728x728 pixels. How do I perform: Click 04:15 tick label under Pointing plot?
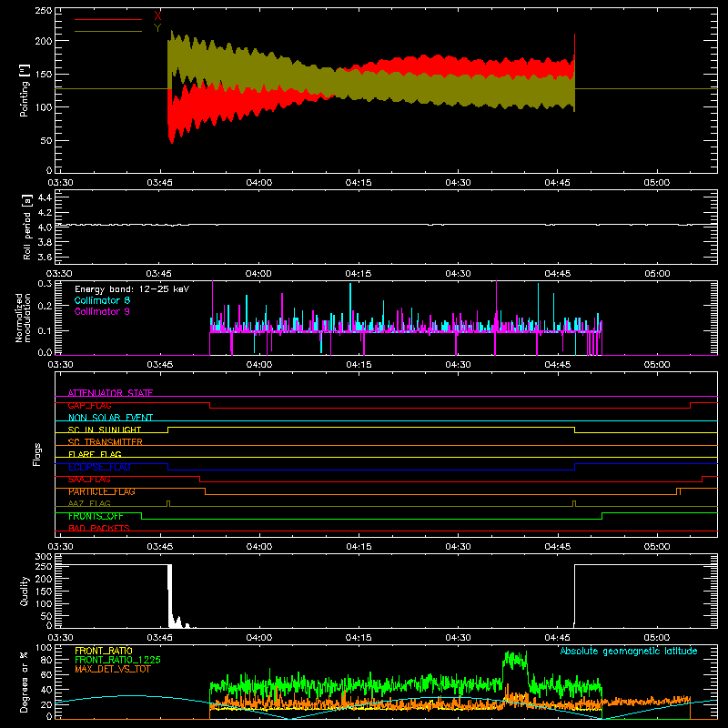359,183
